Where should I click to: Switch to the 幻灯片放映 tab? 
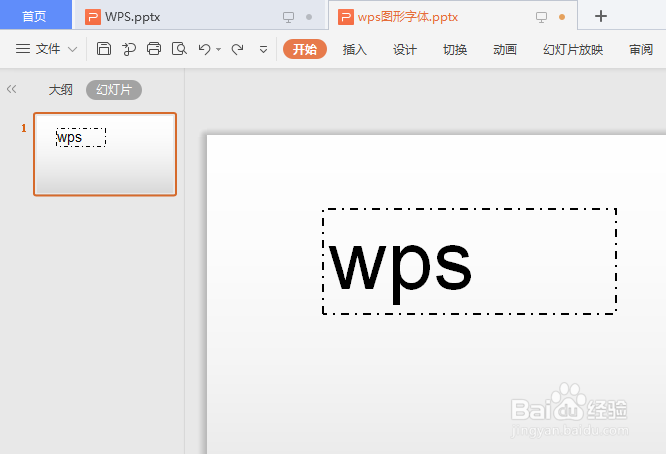(x=573, y=49)
